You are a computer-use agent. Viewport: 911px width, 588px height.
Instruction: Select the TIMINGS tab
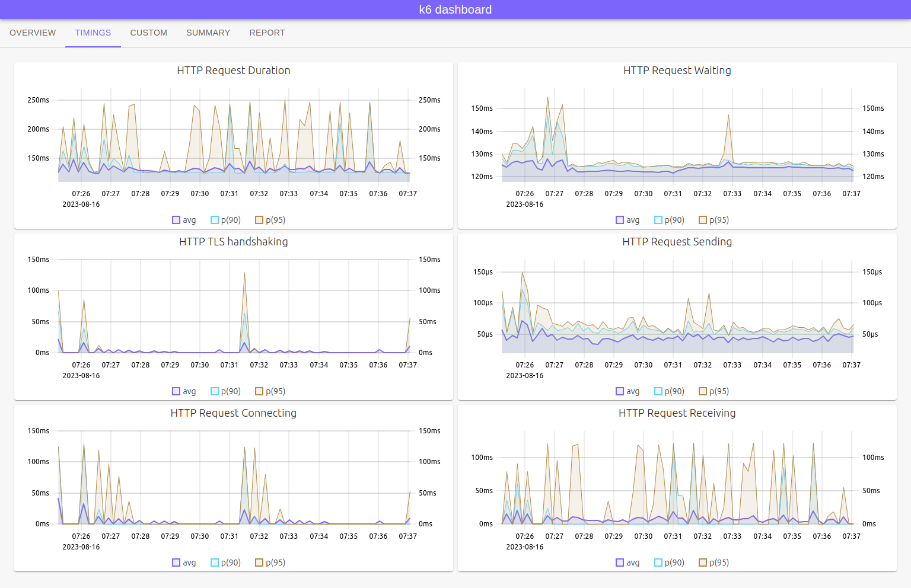(93, 33)
